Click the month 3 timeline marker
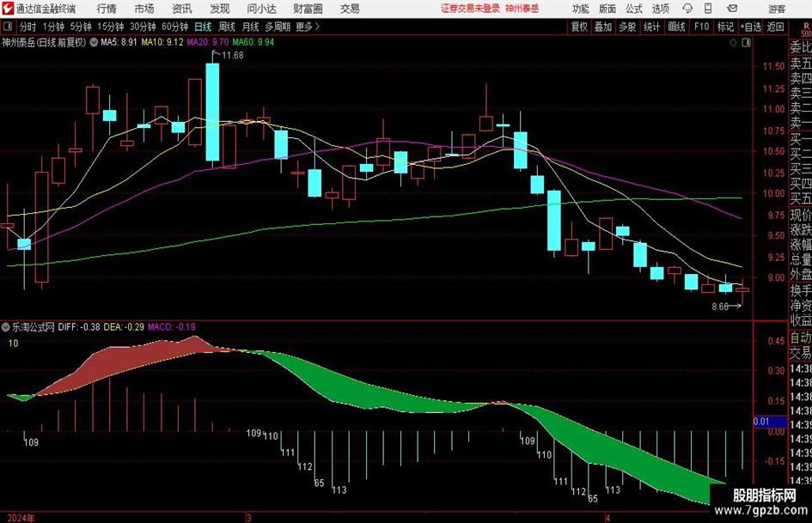 pos(249,518)
